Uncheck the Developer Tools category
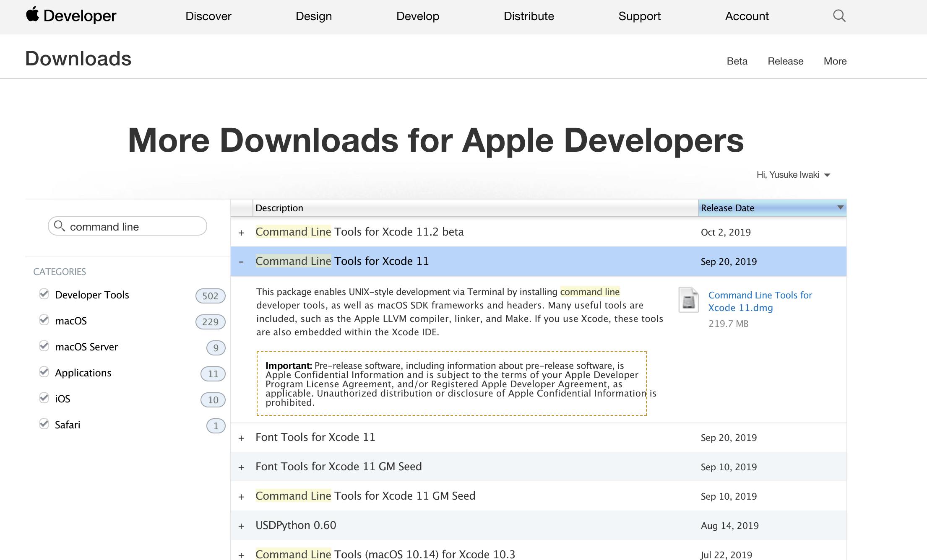This screenshot has height=560, width=927. coord(44,294)
